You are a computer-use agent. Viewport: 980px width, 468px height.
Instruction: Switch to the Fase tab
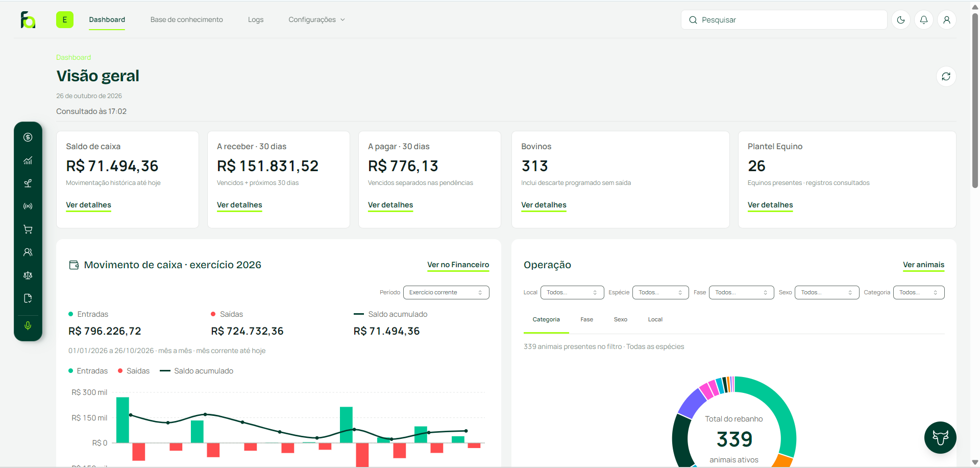(x=587, y=320)
